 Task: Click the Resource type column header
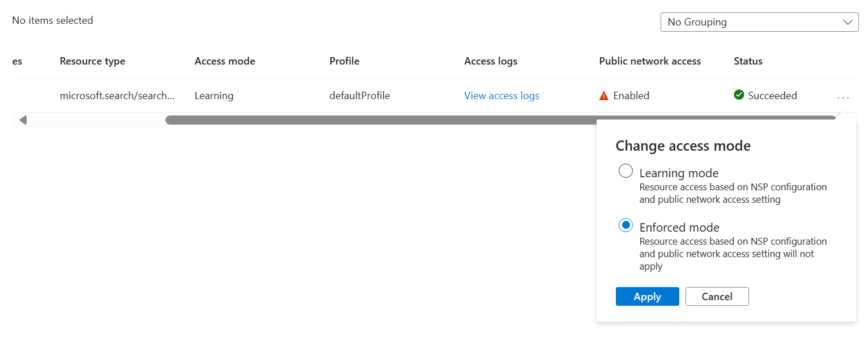(92, 61)
